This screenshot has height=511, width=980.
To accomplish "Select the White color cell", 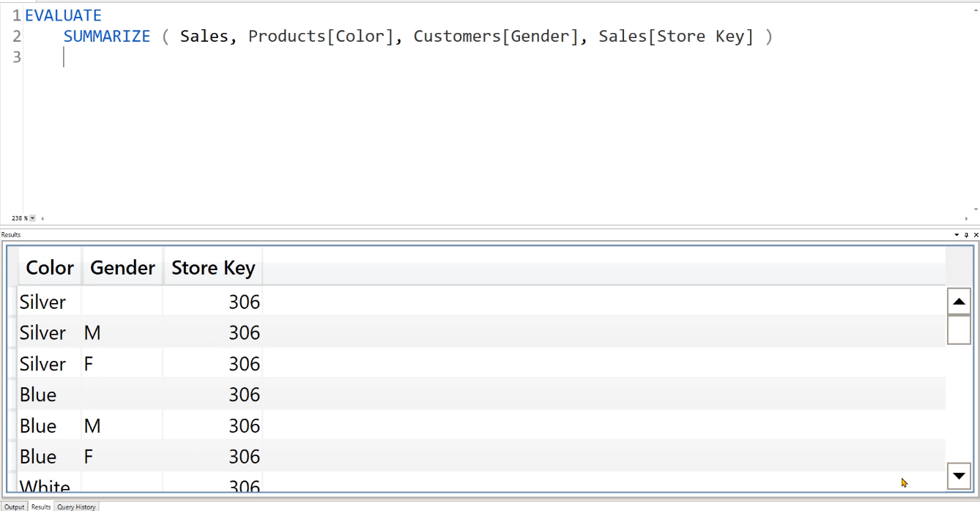I will click(50, 483).
